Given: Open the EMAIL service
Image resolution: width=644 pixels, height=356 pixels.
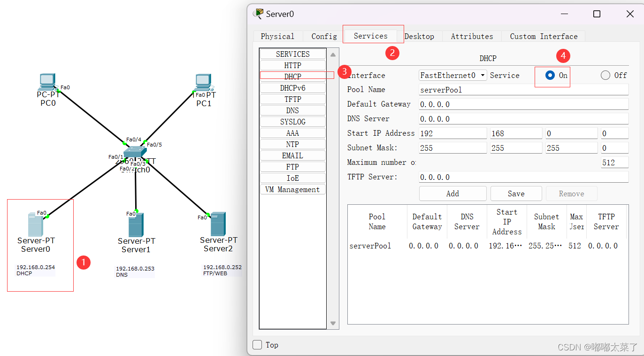Looking at the screenshot, I should click(293, 155).
